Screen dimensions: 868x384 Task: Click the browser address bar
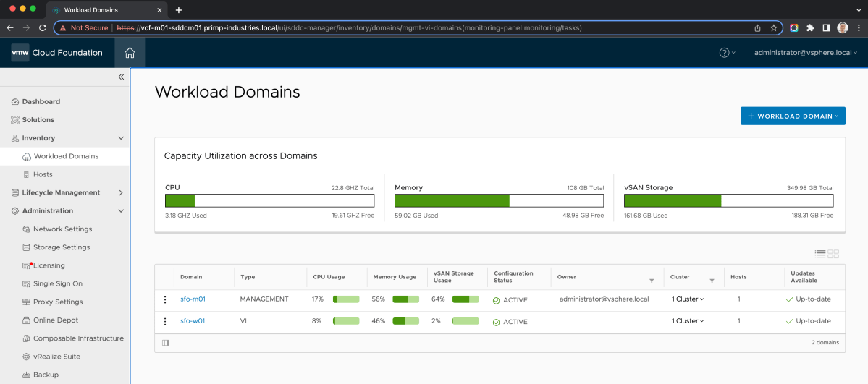click(x=418, y=27)
